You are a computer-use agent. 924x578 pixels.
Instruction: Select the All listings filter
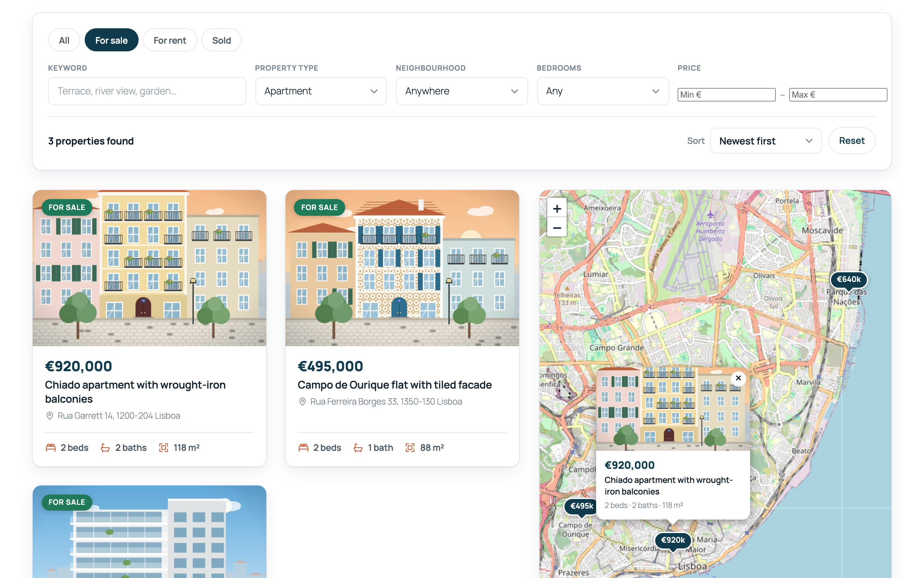click(64, 40)
